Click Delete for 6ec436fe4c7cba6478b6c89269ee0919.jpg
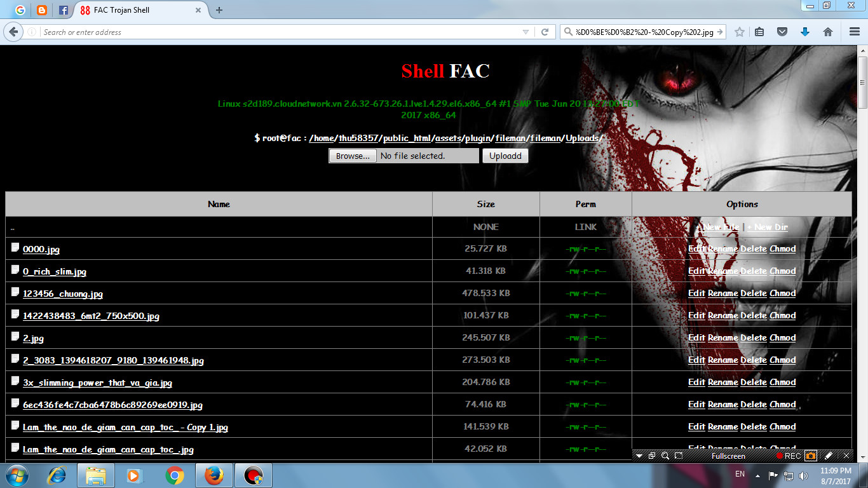Viewport: 868px width, 488px height. coord(754,404)
